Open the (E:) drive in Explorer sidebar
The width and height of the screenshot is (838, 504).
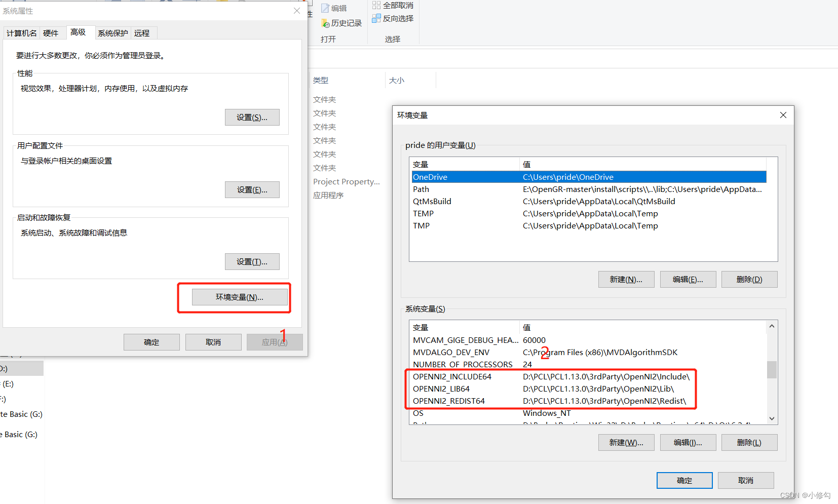8,383
